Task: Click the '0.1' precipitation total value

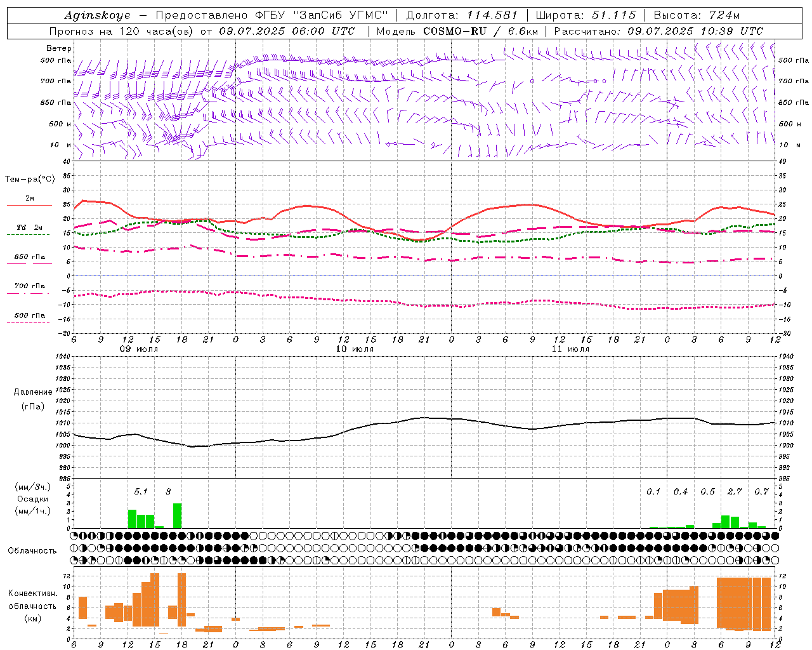Action: (x=653, y=491)
